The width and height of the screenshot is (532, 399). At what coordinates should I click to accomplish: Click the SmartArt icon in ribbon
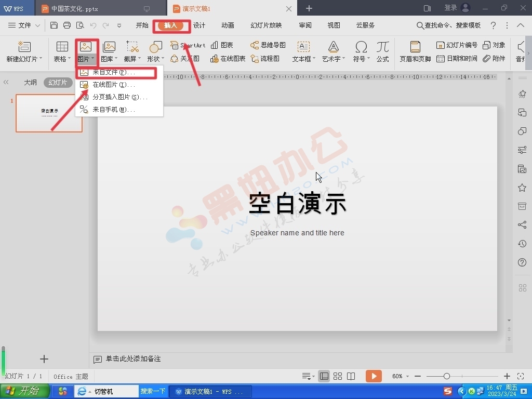(x=175, y=45)
